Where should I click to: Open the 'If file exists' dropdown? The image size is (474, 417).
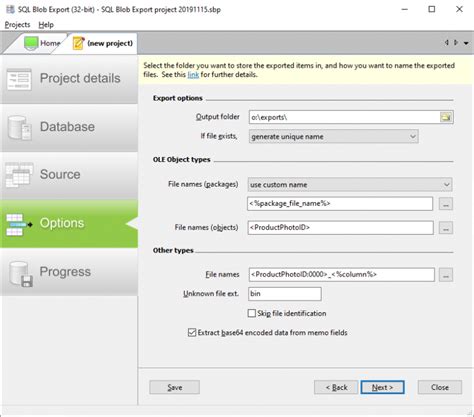pyautogui.click(x=333, y=136)
